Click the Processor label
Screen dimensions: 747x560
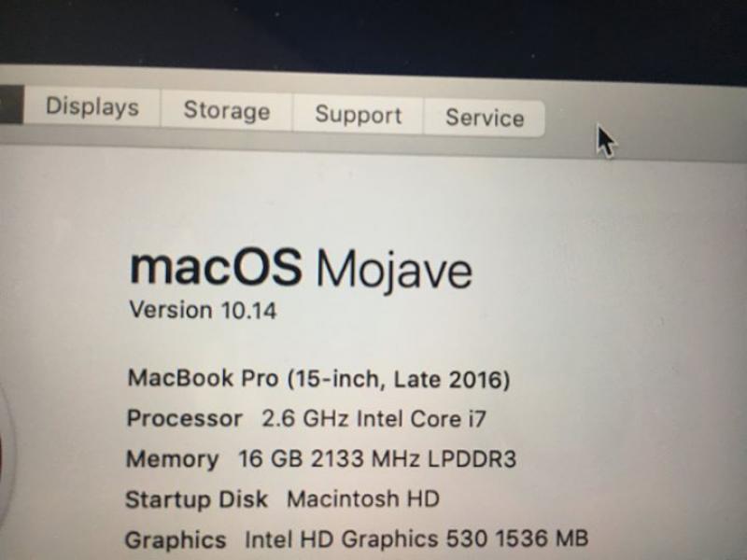pos(184,418)
